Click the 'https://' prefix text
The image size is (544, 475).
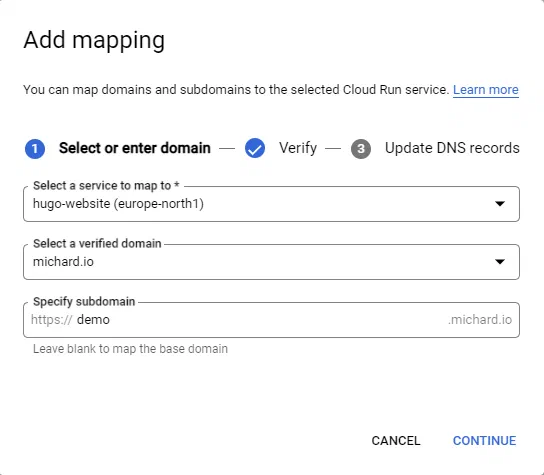coord(52,320)
